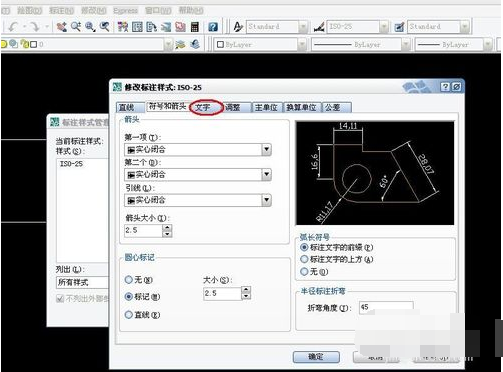503x372 pixels.
Task: Decrease 箭头大小 with down spinner
Action: (x=167, y=234)
